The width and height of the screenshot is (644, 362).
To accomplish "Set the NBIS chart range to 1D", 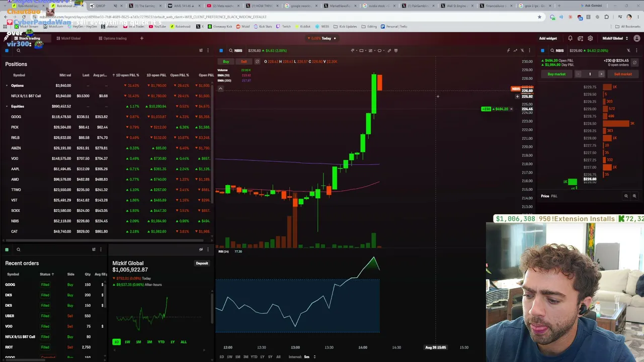I will click(221, 357).
